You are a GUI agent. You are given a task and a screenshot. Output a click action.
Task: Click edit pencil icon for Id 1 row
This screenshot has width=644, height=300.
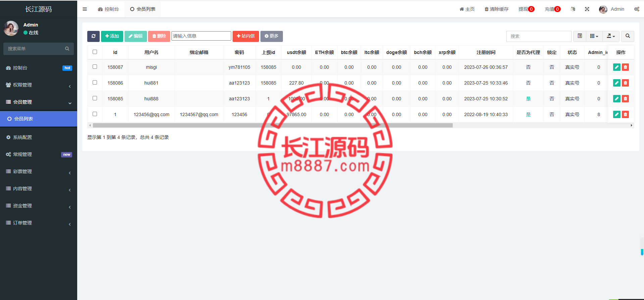coord(617,114)
